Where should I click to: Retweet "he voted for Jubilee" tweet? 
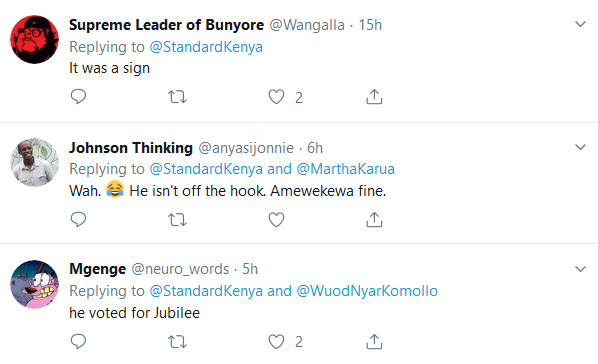click(x=177, y=342)
